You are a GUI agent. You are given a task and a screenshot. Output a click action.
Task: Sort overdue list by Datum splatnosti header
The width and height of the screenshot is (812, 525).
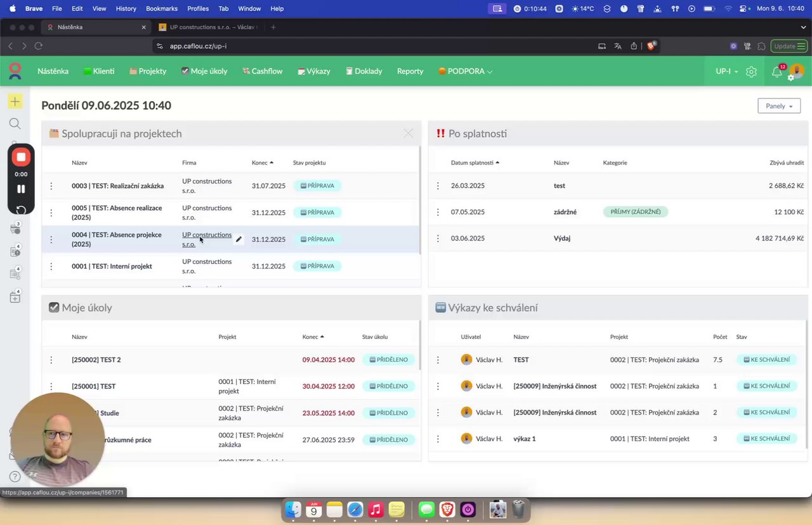475,163
